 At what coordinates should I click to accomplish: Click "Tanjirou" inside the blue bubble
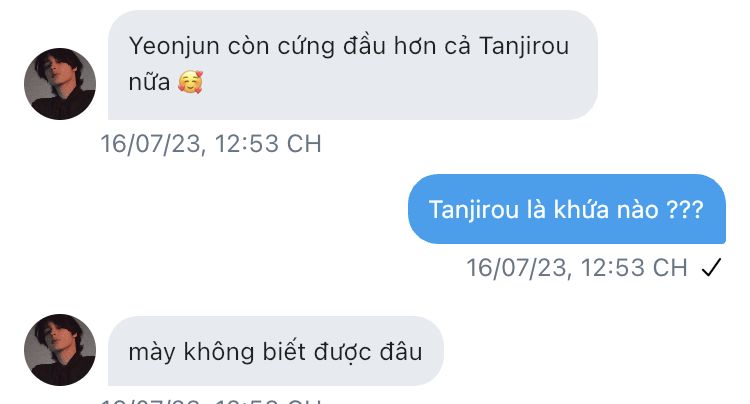click(x=474, y=210)
